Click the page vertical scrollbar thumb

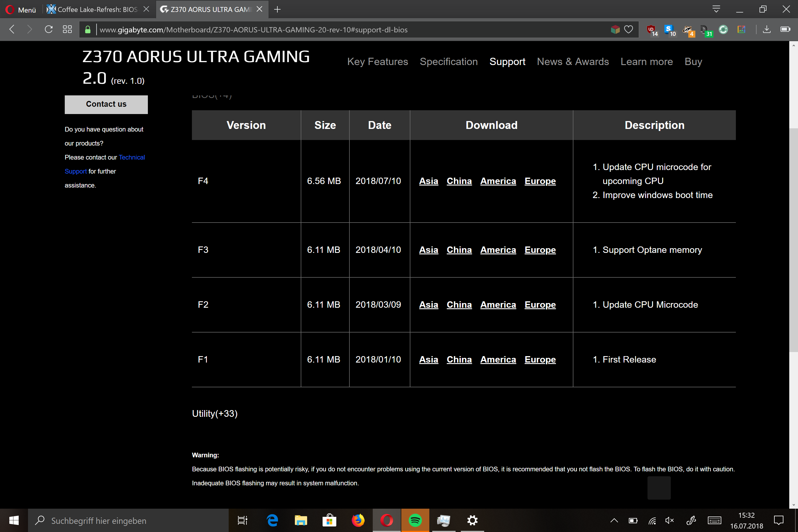(794, 240)
